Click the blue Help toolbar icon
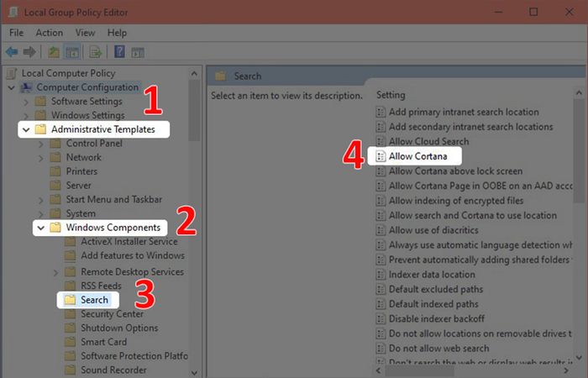The height and width of the screenshot is (378, 588). pos(119,51)
